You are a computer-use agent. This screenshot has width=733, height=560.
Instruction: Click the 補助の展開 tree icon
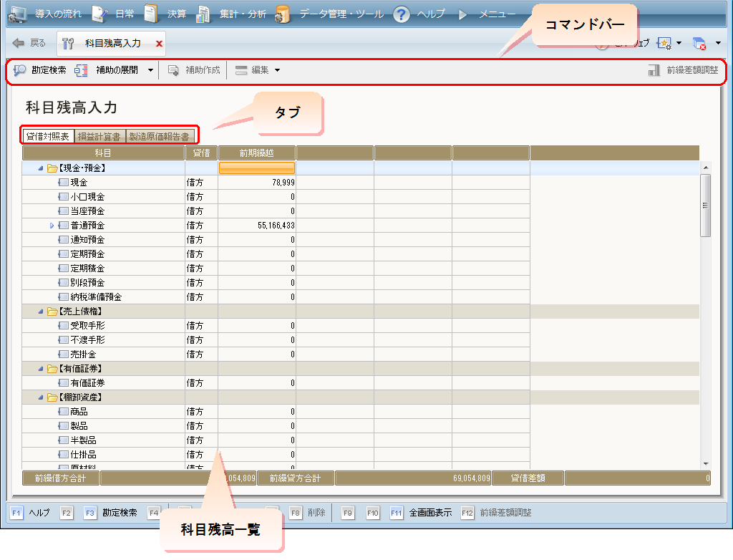(81, 70)
